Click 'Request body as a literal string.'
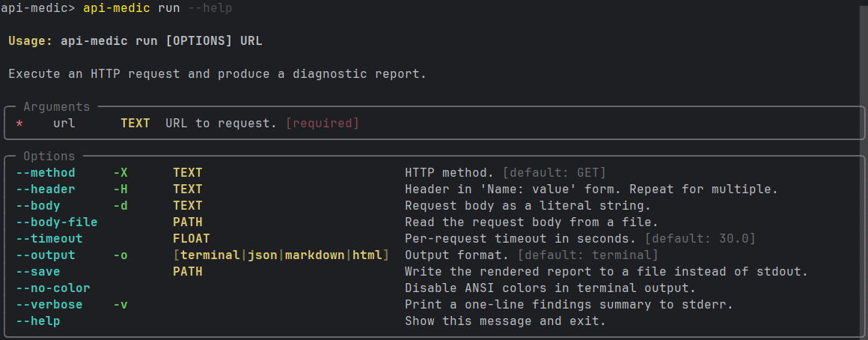Viewport: 868px width, 340px height. coord(528,206)
